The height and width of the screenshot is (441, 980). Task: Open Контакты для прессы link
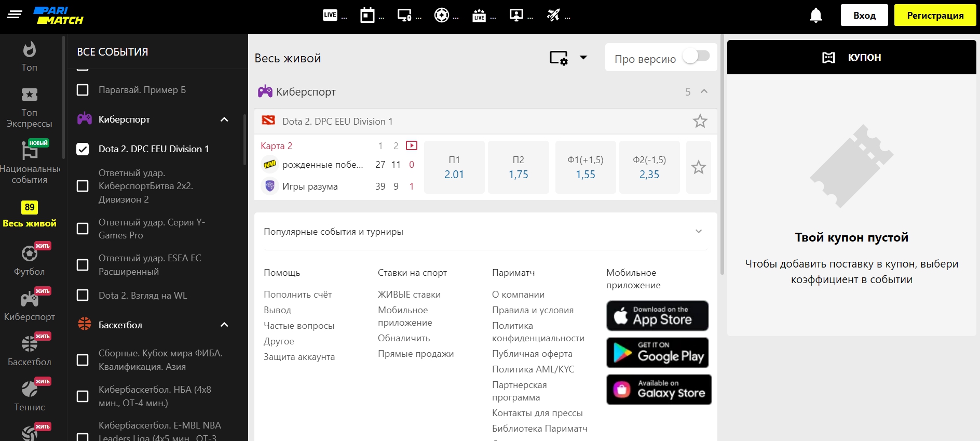point(537,413)
